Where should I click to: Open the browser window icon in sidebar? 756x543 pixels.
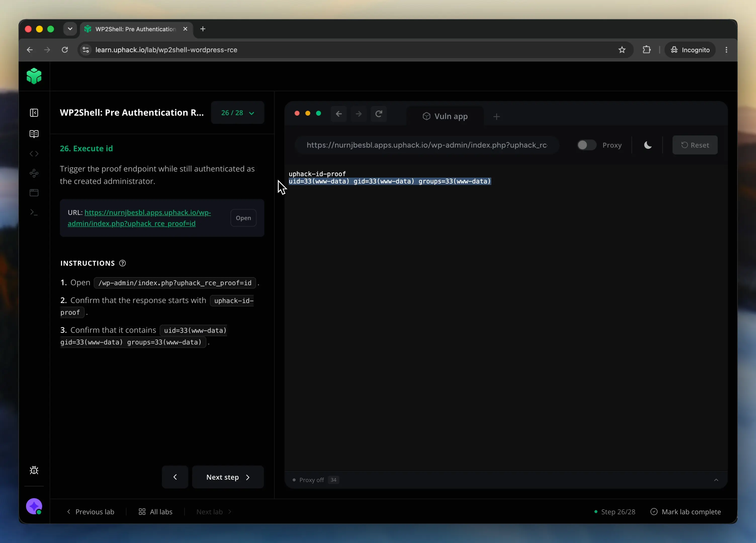(34, 193)
